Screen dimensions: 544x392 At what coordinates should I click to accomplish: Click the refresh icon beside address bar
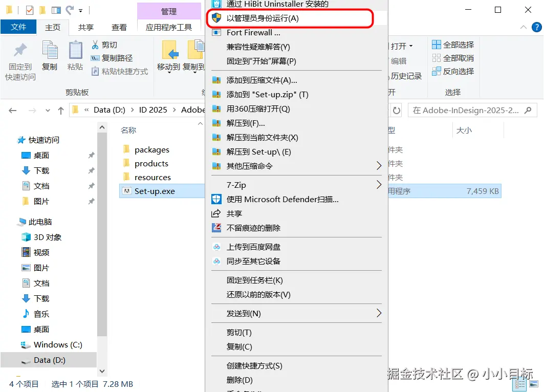coord(396,111)
